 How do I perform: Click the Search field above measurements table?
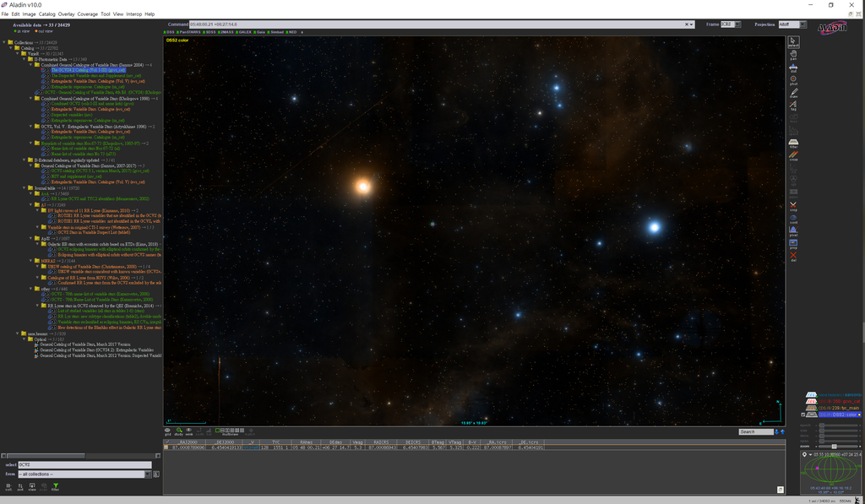tap(756, 431)
